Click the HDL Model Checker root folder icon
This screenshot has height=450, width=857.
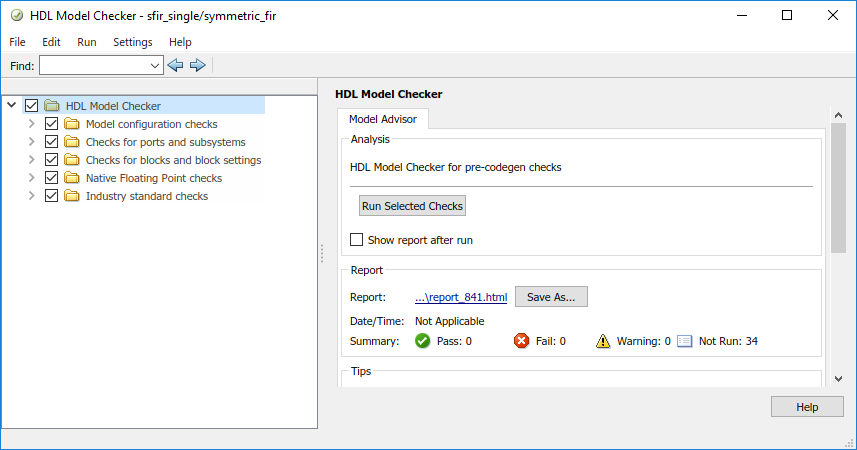click(52, 106)
